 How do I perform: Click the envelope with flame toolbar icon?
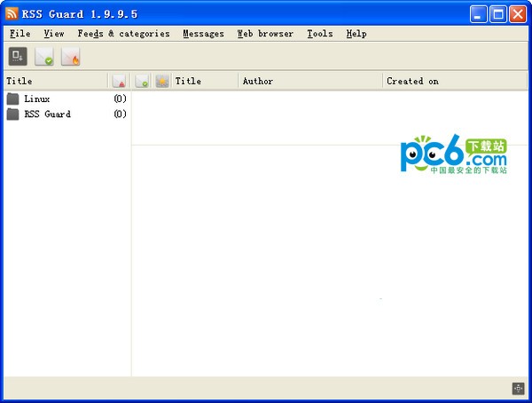[x=71, y=56]
